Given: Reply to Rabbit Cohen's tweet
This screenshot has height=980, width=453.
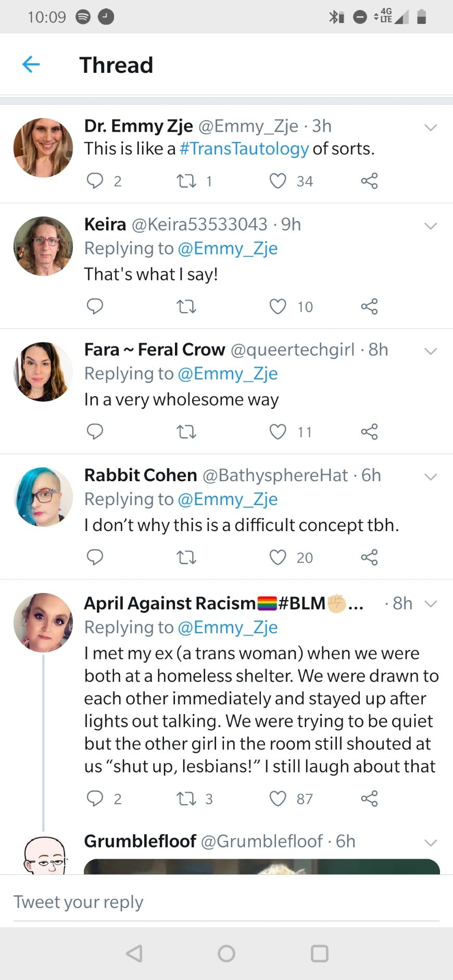Looking at the screenshot, I should 95,557.
